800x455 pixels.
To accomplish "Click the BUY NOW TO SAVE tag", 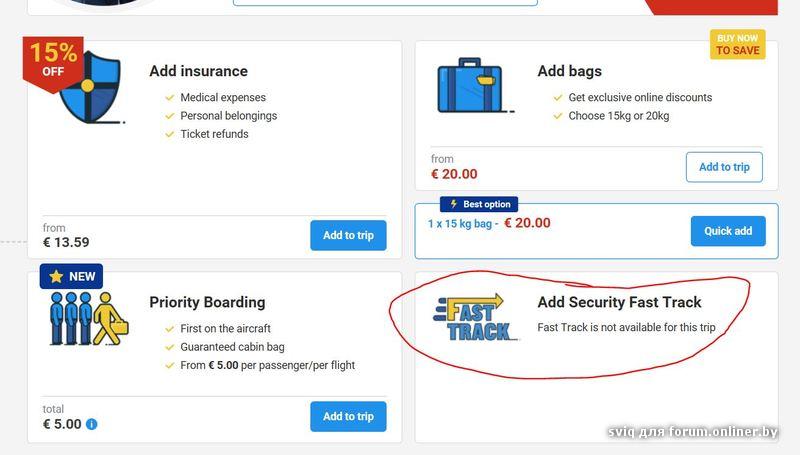I will pos(737,45).
